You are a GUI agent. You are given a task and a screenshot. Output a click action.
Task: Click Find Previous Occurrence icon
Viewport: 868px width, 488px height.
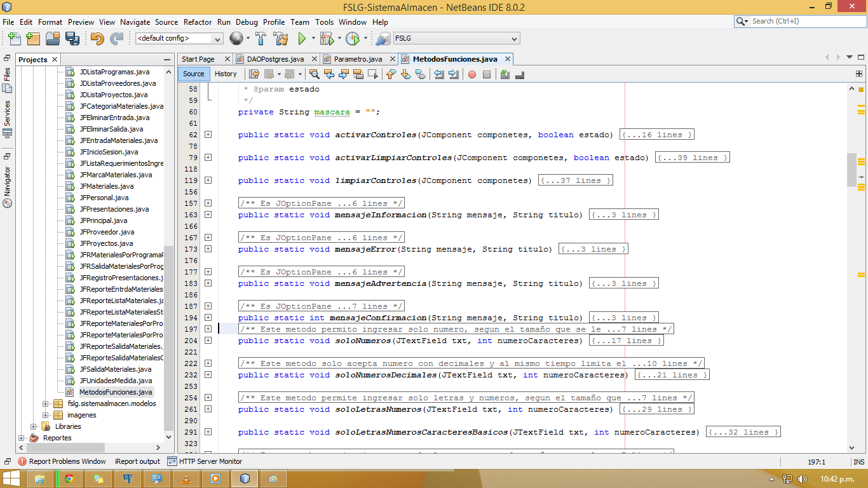pos(329,74)
